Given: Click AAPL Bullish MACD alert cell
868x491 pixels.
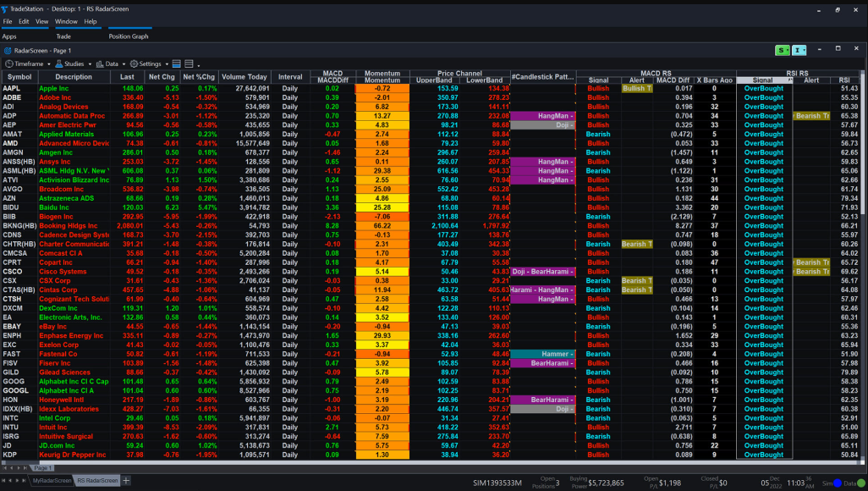Looking at the screenshot, I should point(636,88).
